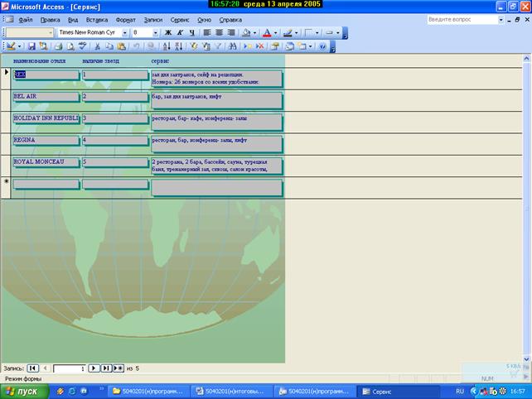Viewport: 532px width, 399px height.
Task: Click the Save (floppy disk) icon
Action: tap(31, 46)
